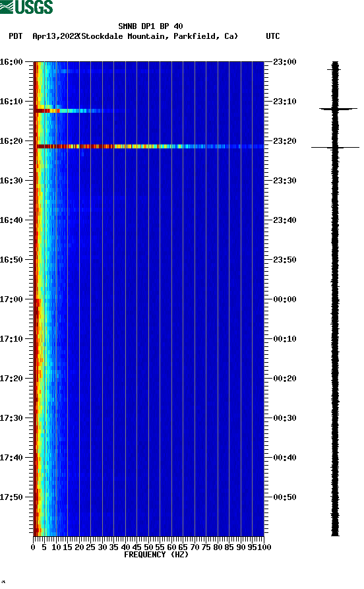Click the 23:20 UTC time label

(x=285, y=141)
